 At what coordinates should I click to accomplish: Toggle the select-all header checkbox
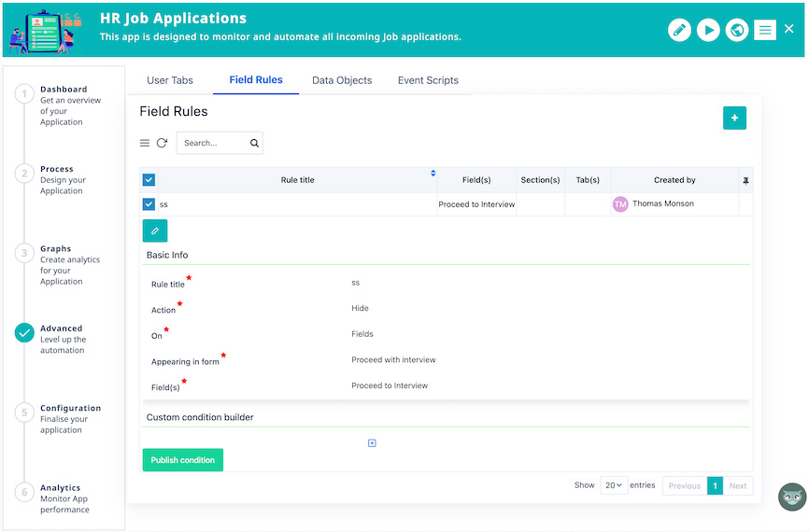(149, 180)
